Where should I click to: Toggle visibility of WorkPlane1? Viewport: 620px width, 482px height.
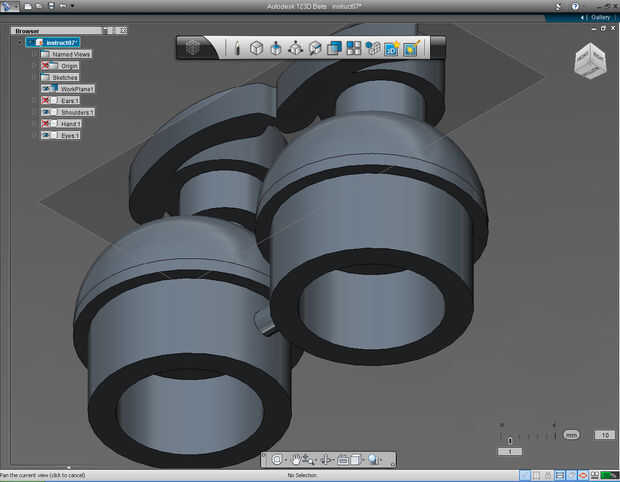[45, 89]
